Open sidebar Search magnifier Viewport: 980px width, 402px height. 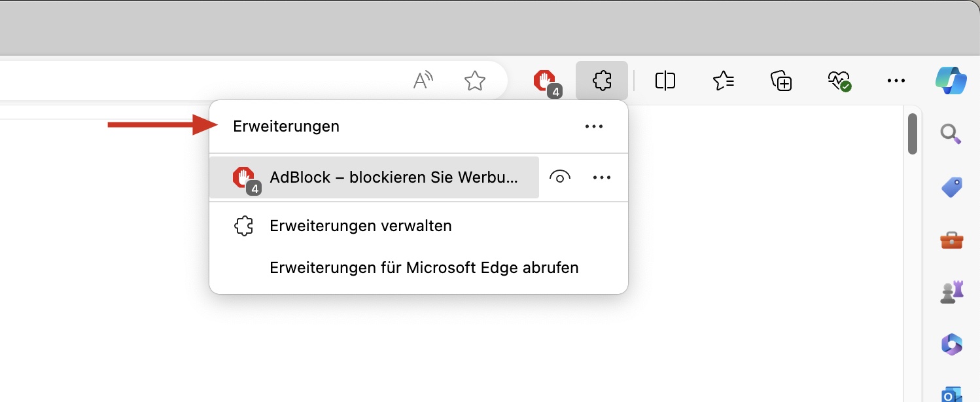[951, 134]
